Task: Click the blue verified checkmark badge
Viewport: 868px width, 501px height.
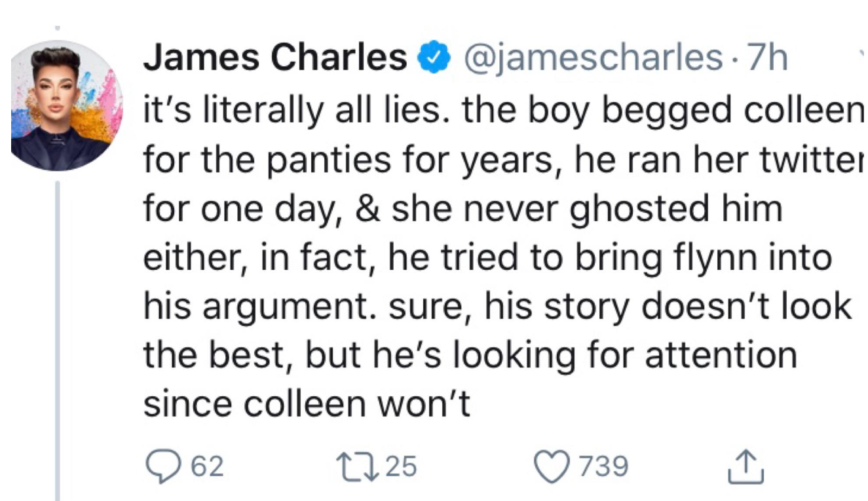Action: pyautogui.click(x=432, y=58)
